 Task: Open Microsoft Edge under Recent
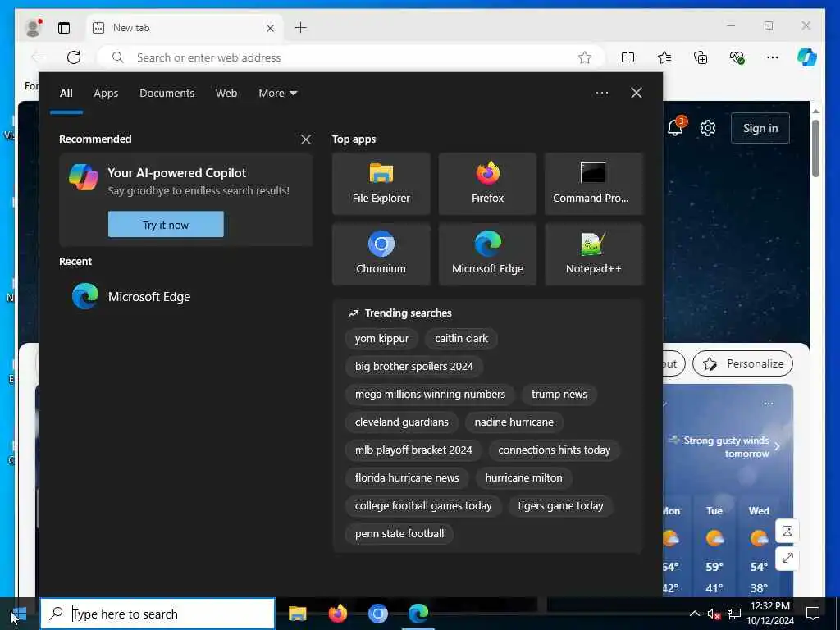(x=185, y=296)
